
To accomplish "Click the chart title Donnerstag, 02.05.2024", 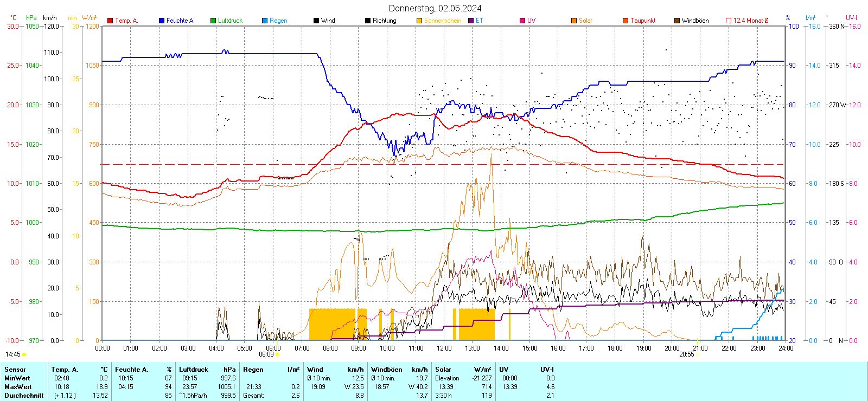I will point(435,8).
